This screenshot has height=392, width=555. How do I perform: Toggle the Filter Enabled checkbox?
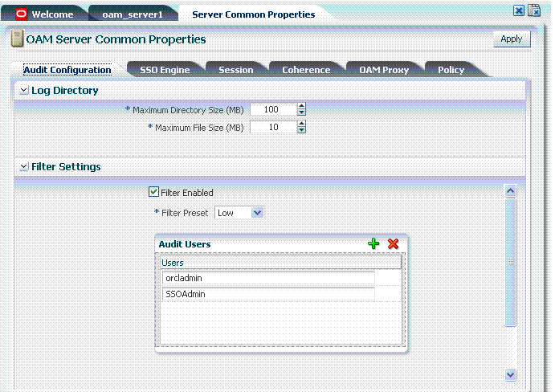[x=153, y=192]
